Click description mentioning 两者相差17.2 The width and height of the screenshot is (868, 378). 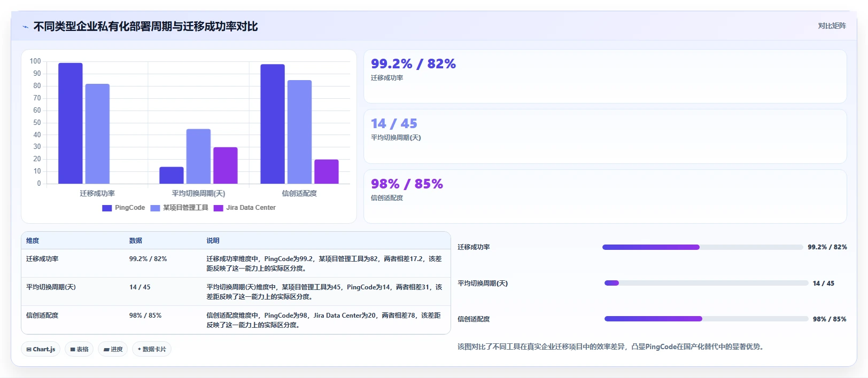(x=324, y=264)
